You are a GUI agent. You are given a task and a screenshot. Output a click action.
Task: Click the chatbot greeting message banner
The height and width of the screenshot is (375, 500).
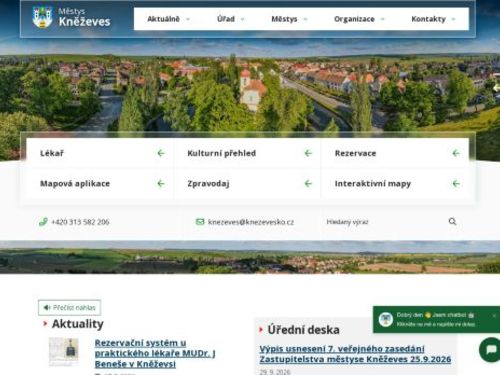point(435,319)
